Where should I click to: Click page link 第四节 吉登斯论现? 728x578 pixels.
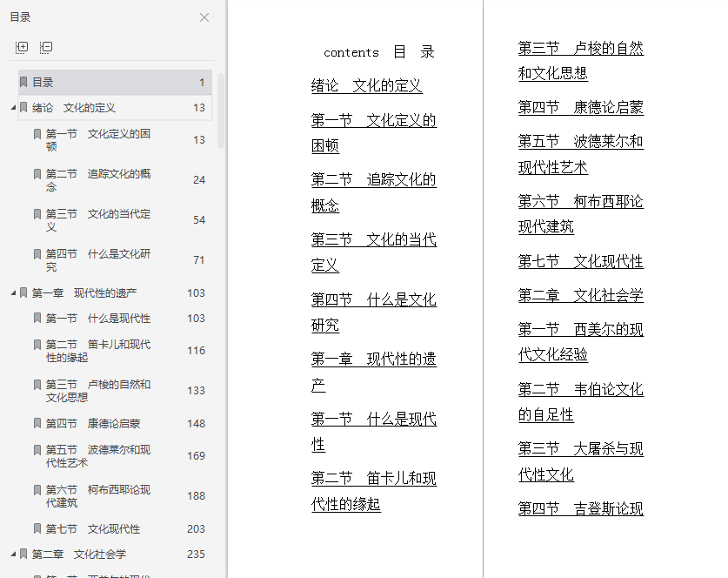581,508
